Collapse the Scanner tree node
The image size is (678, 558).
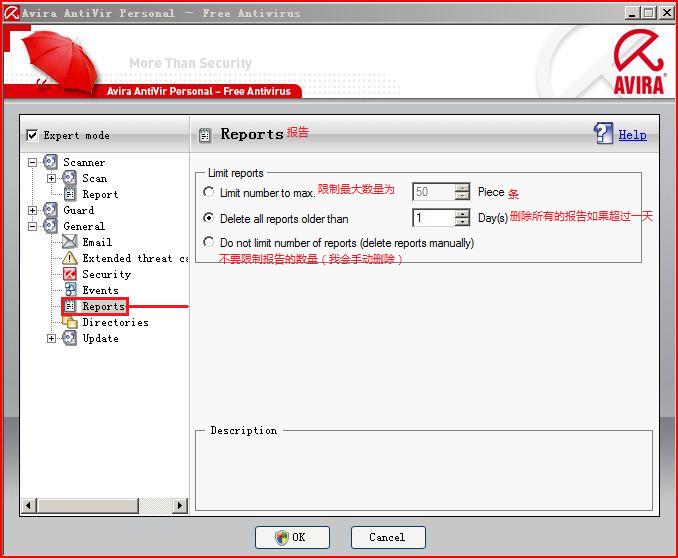click(x=32, y=163)
